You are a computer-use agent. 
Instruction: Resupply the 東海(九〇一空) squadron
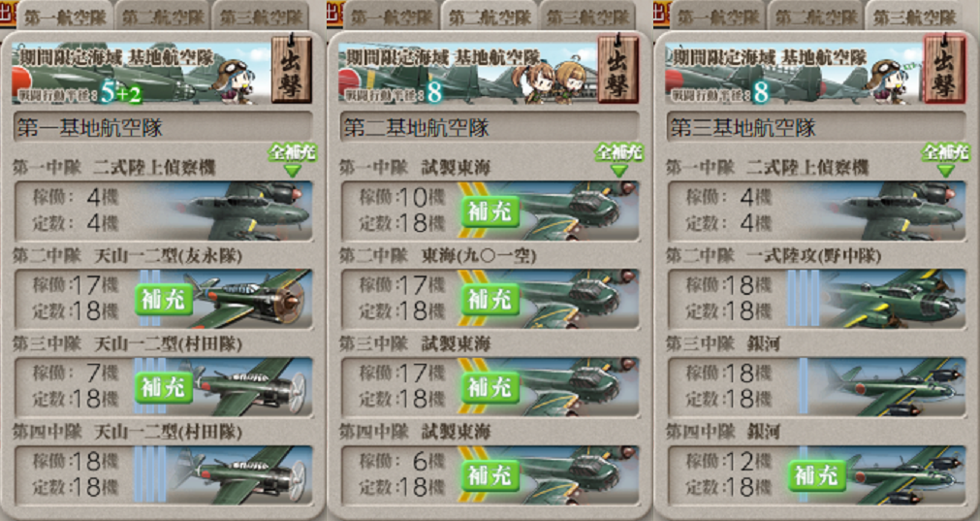click(490, 300)
